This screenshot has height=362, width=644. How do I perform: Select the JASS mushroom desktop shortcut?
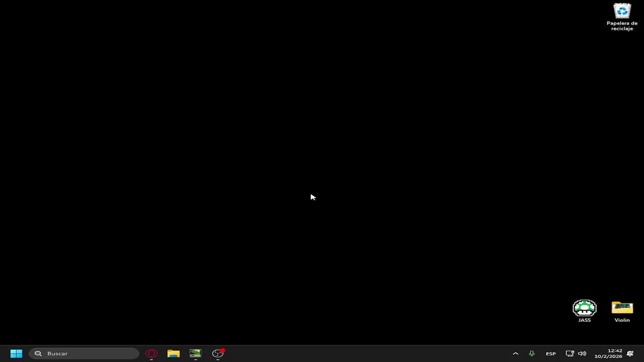584,311
